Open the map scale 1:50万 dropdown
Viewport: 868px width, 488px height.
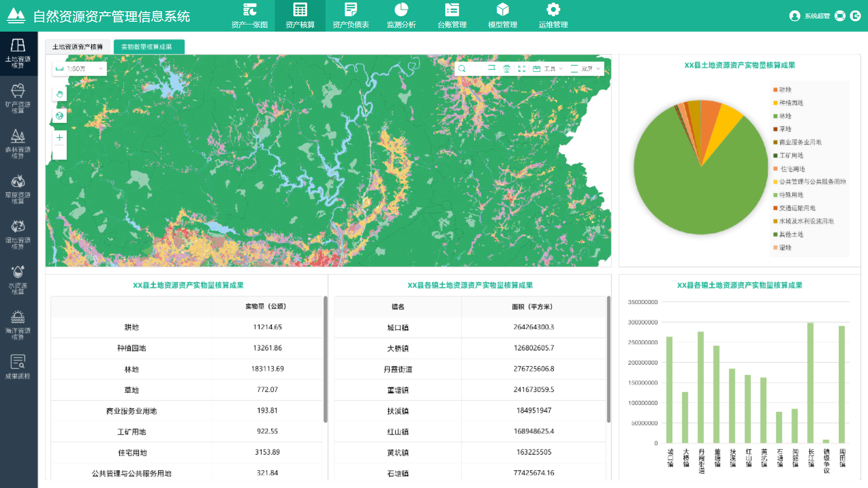pos(79,69)
